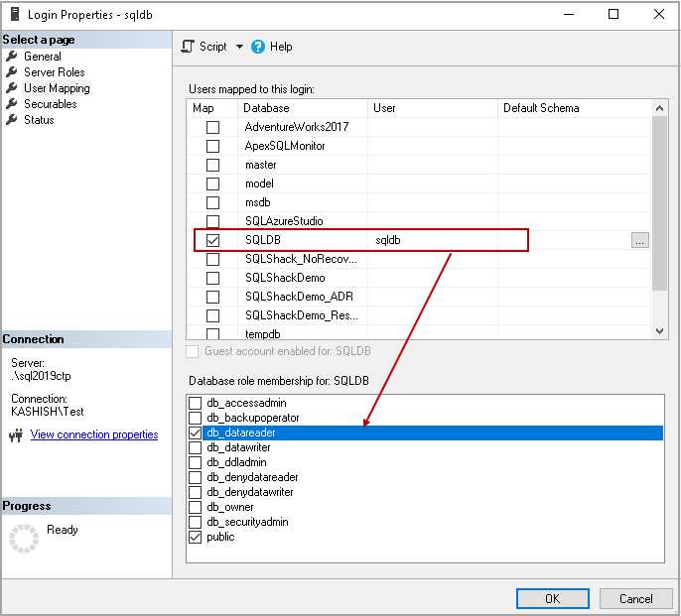Click the wrench icon beside Status
681x616 pixels.
point(12,119)
